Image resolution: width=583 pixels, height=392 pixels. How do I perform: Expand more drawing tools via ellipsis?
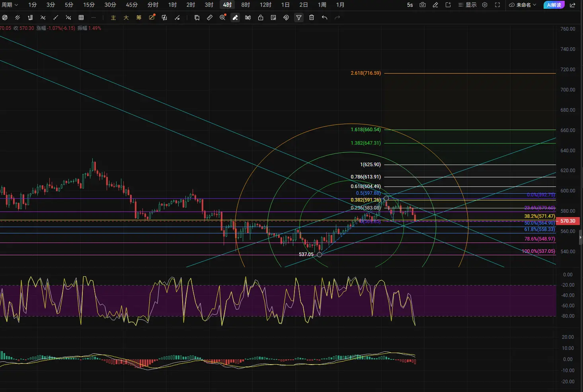click(94, 17)
